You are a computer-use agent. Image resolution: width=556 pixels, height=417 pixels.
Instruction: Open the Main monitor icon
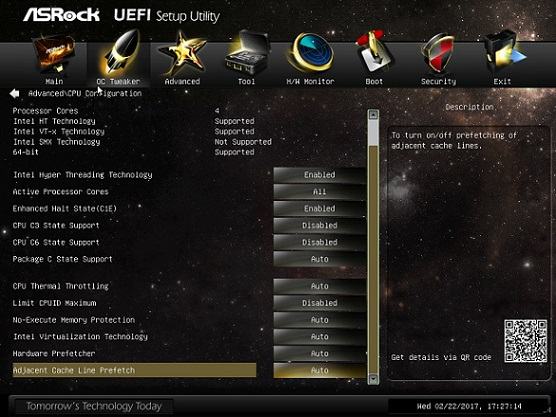point(54,55)
